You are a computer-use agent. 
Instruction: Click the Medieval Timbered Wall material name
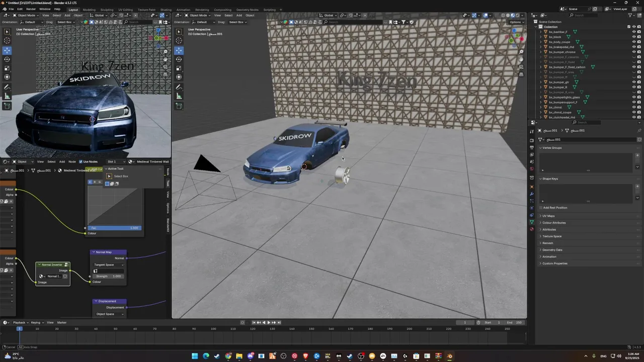pyautogui.click(x=152, y=161)
